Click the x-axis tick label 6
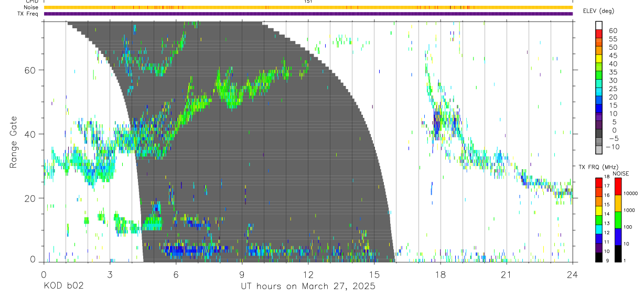This screenshot has height=297, width=644. [176, 274]
